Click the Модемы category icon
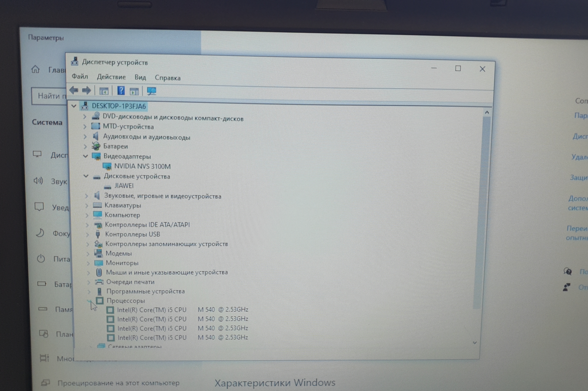The height and width of the screenshot is (391, 588). coord(98,253)
